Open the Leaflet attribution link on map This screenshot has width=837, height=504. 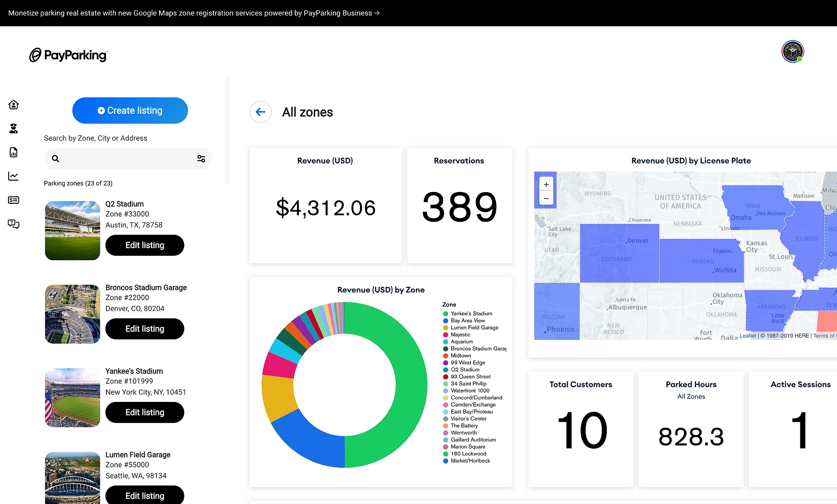coord(747,336)
